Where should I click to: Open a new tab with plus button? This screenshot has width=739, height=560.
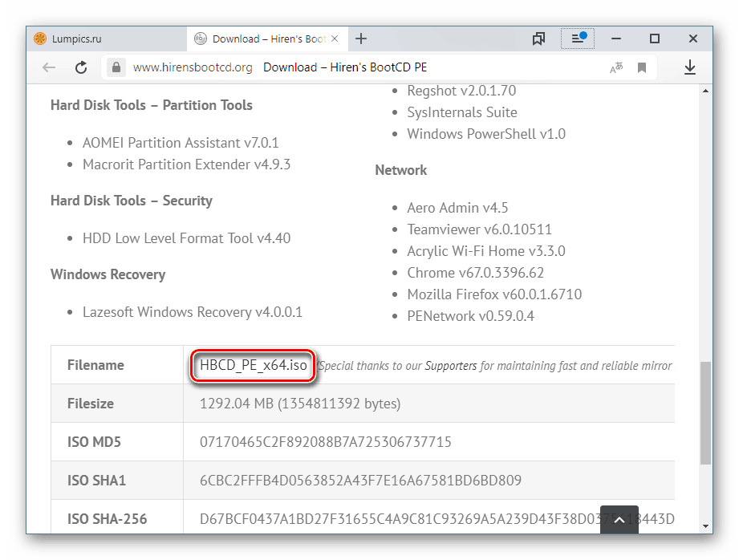tap(361, 39)
